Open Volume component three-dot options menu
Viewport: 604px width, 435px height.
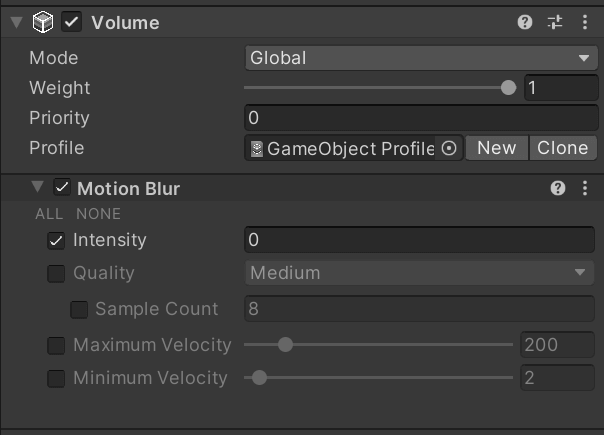(585, 22)
